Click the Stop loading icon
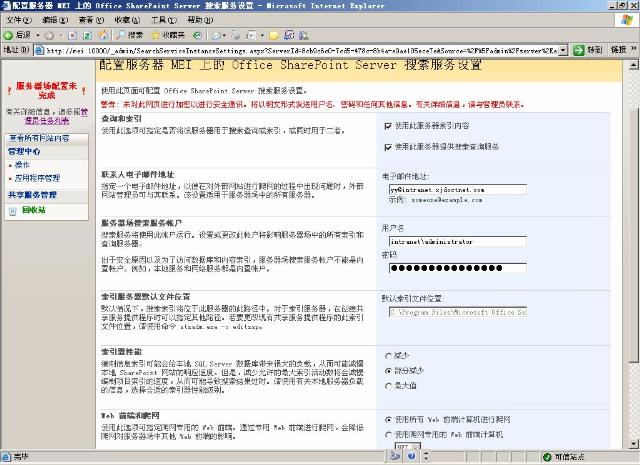 (72, 36)
